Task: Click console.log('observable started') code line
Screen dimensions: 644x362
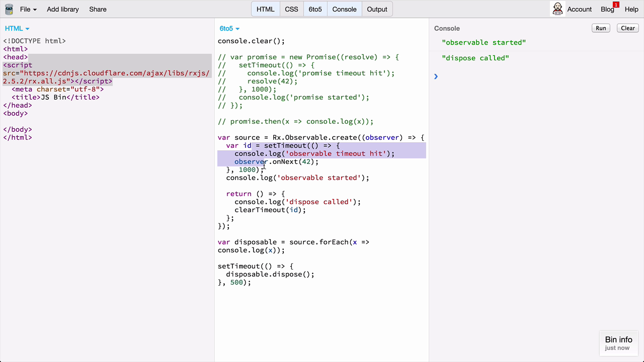Action: pyautogui.click(x=297, y=178)
